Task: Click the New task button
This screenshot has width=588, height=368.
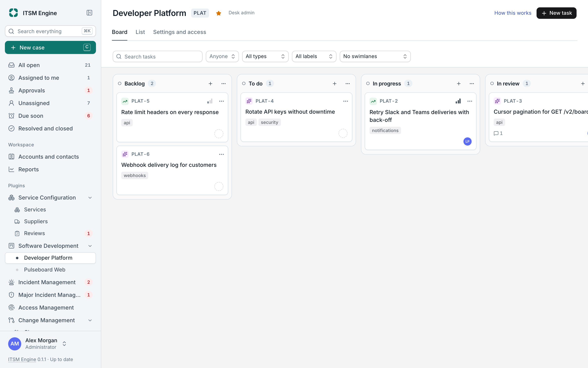Action: pos(556,13)
